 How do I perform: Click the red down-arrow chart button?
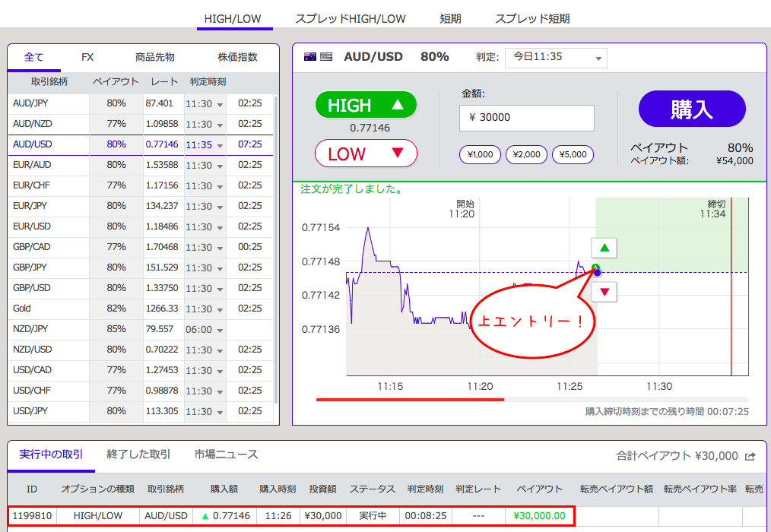tap(604, 292)
